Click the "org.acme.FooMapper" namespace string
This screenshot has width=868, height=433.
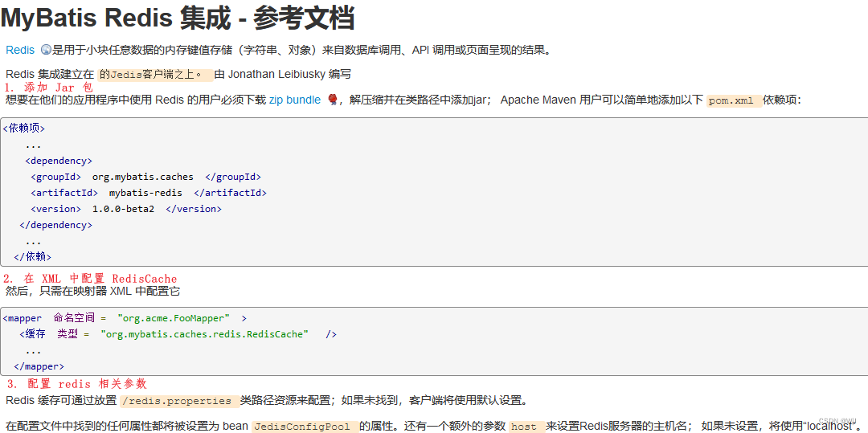174,319
